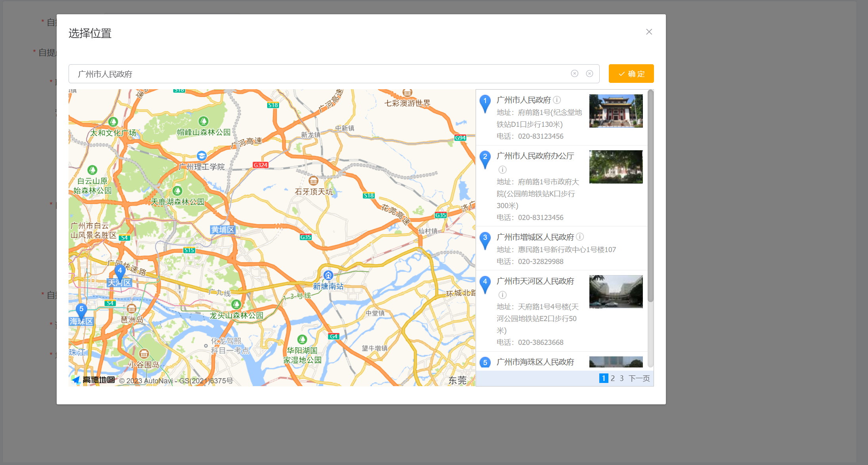Click map pin 4 at 天河区
Image resolution: width=868 pixels, height=465 pixels.
(x=120, y=272)
